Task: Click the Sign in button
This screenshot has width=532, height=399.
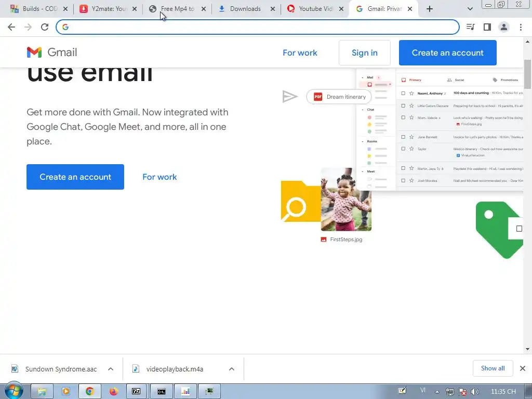Action: (364, 52)
